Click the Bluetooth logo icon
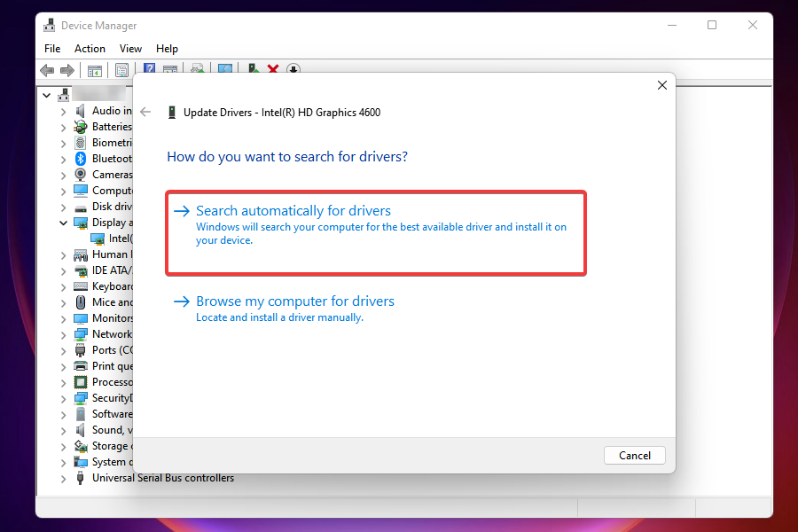Image resolution: width=798 pixels, height=532 pixels. pyautogui.click(x=81, y=159)
